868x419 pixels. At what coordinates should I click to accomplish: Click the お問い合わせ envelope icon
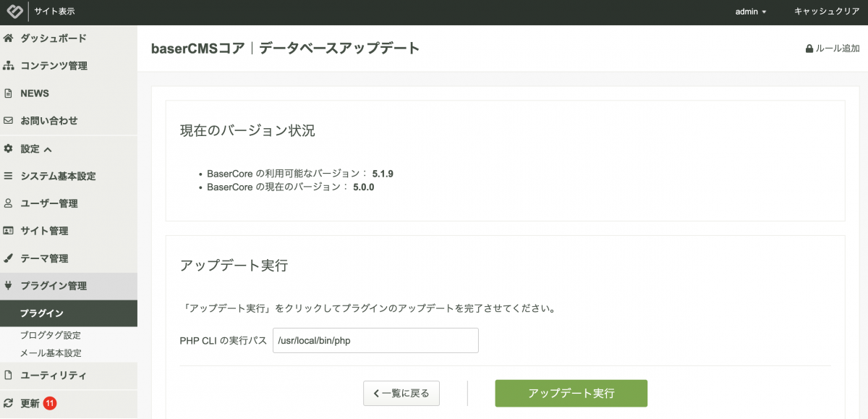tap(9, 121)
